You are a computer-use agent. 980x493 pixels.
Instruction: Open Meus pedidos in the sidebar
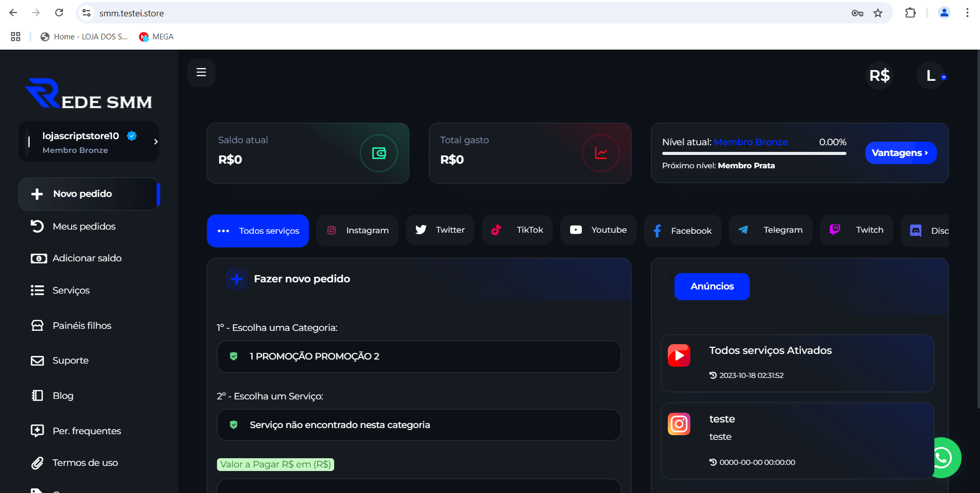coord(84,227)
